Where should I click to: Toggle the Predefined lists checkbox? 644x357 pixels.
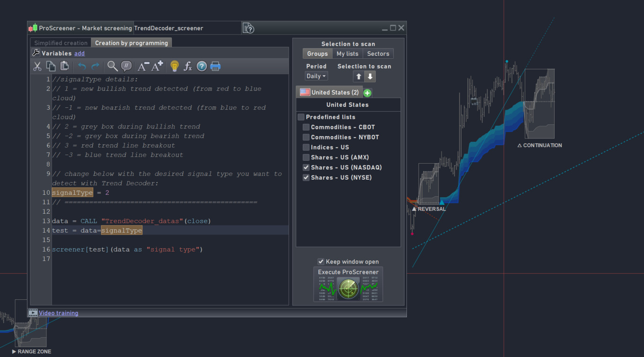[301, 117]
